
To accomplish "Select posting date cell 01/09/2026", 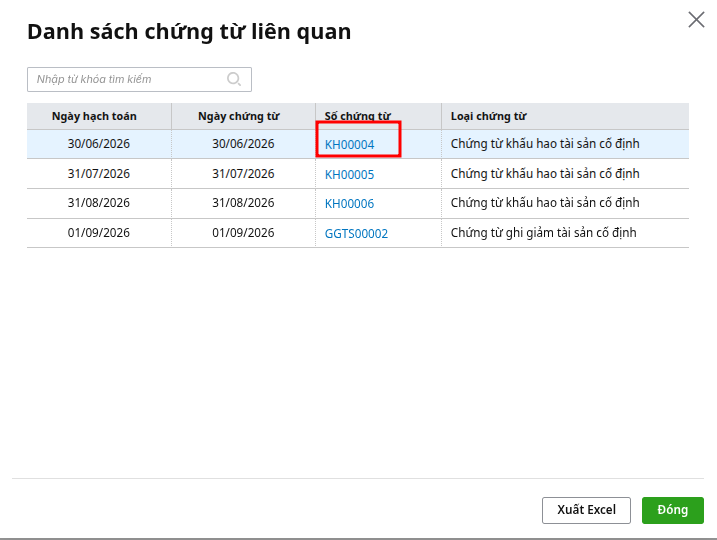I will point(99,233).
